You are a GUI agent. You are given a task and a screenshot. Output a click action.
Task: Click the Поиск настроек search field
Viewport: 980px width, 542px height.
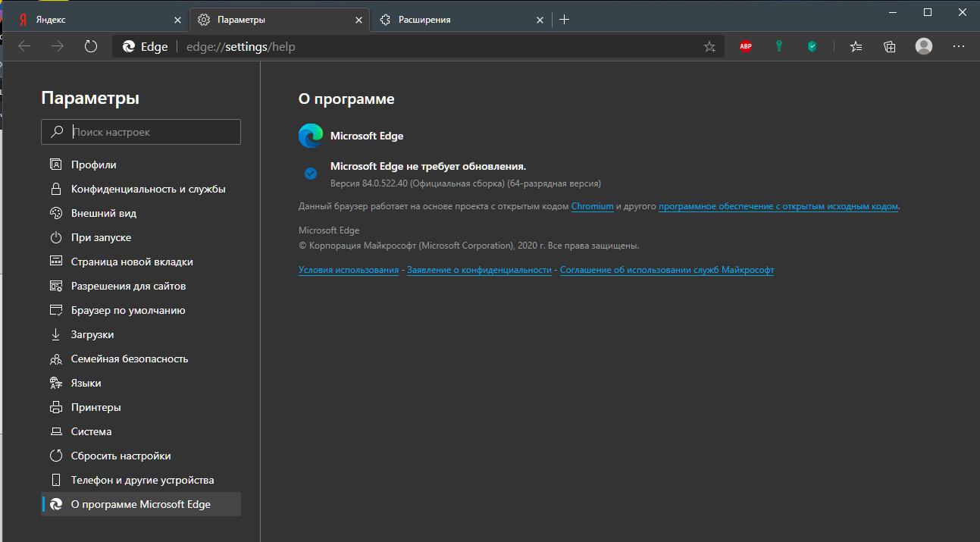click(152, 132)
